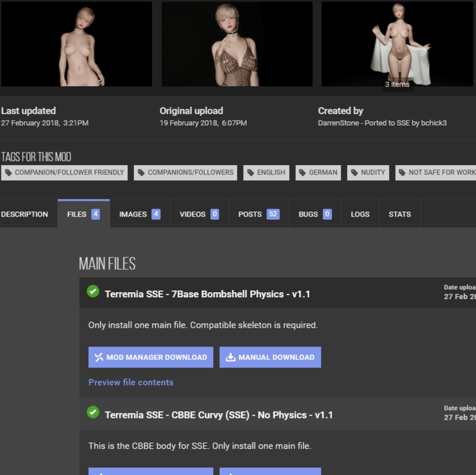Click the Bugs count badge 0

coord(327,214)
